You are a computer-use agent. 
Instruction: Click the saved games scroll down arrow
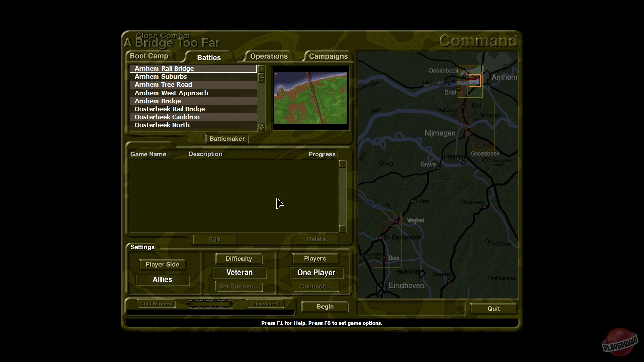(342, 229)
